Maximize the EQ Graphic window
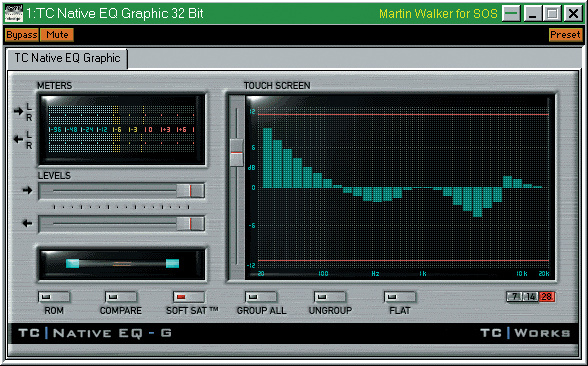Viewport: 588px width, 366px height. [552, 14]
